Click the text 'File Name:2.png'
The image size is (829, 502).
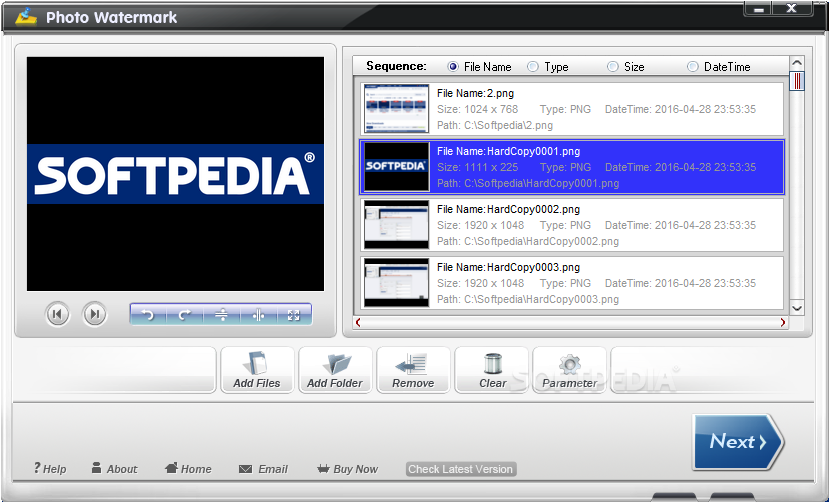pos(475,94)
